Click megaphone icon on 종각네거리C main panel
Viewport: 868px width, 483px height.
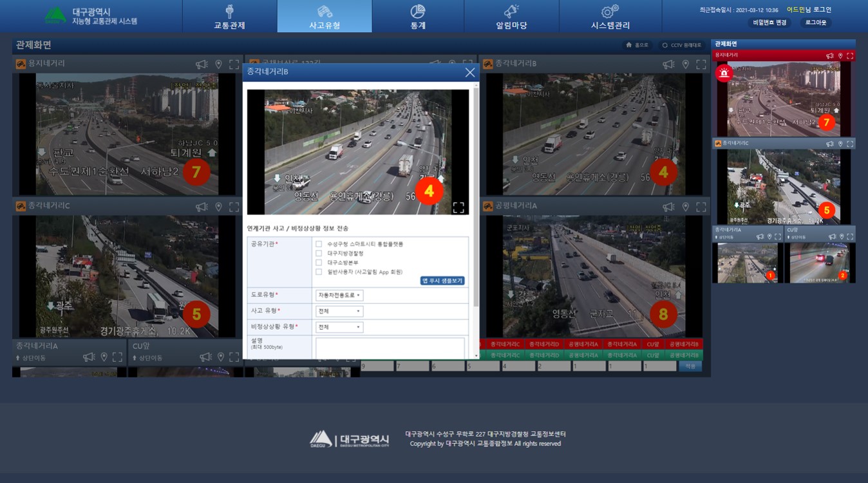[202, 207]
